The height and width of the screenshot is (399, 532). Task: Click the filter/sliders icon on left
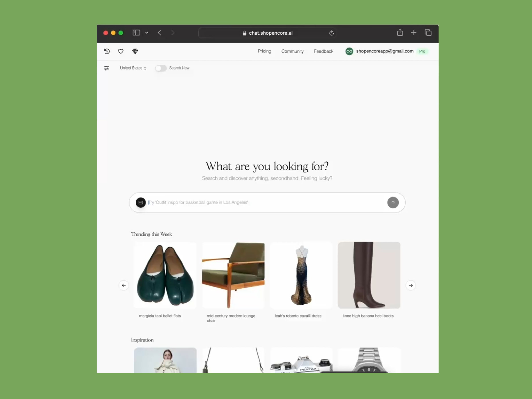107,68
